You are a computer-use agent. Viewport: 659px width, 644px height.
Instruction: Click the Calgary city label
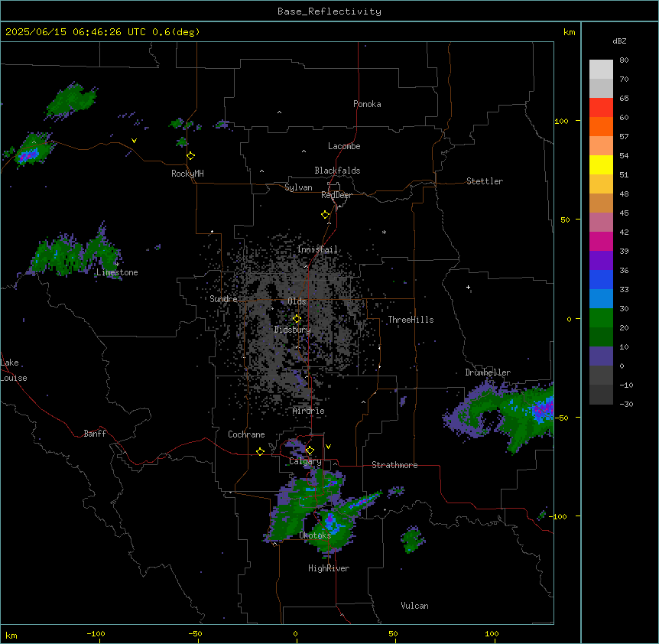(x=305, y=461)
